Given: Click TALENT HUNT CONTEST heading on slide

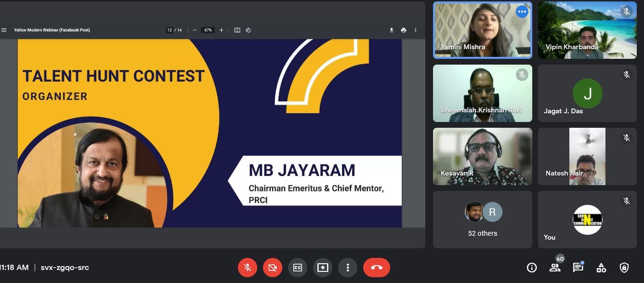Looking at the screenshot, I should click(114, 76).
